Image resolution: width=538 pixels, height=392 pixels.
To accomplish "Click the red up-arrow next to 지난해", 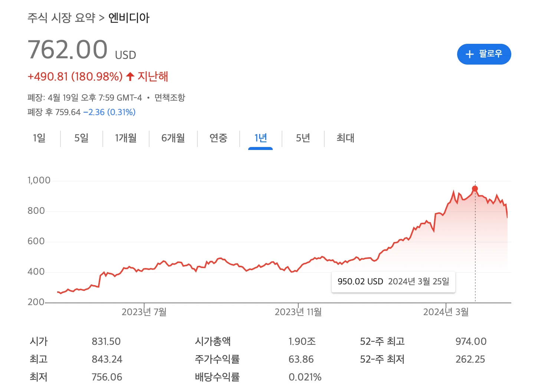I will [x=130, y=76].
